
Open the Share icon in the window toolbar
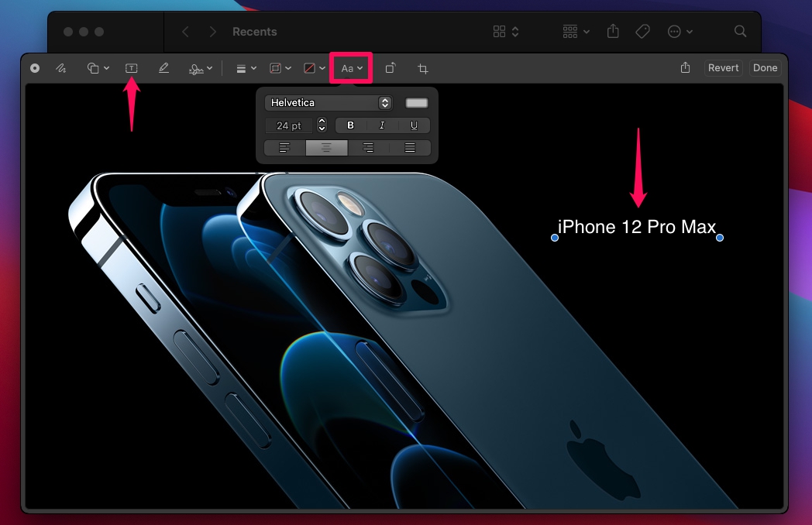coord(613,32)
